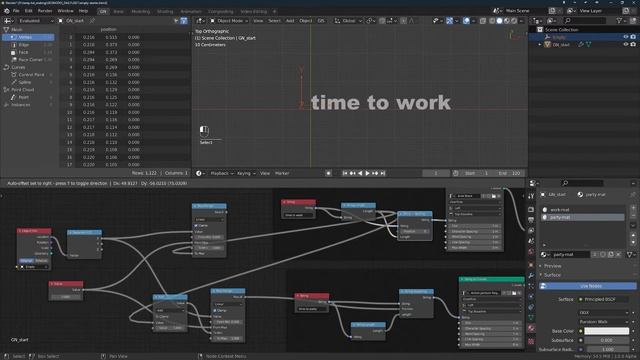
Task: Open the Window menu
Action: [65, 11]
